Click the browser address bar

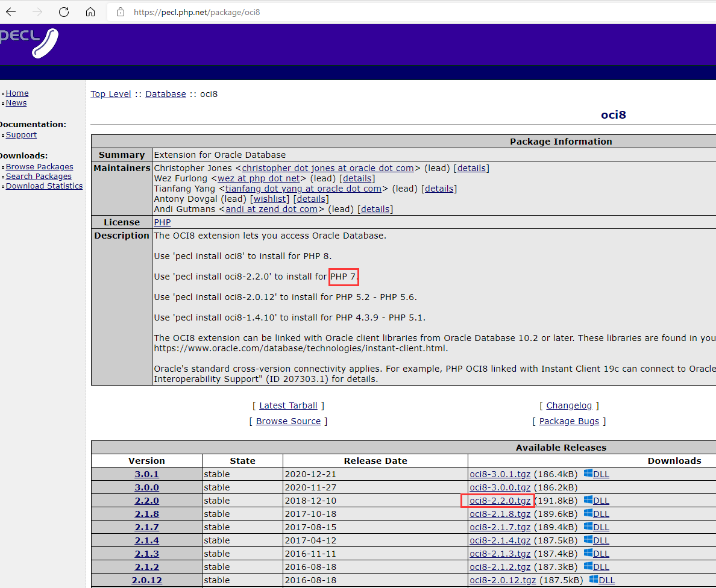[241, 11]
